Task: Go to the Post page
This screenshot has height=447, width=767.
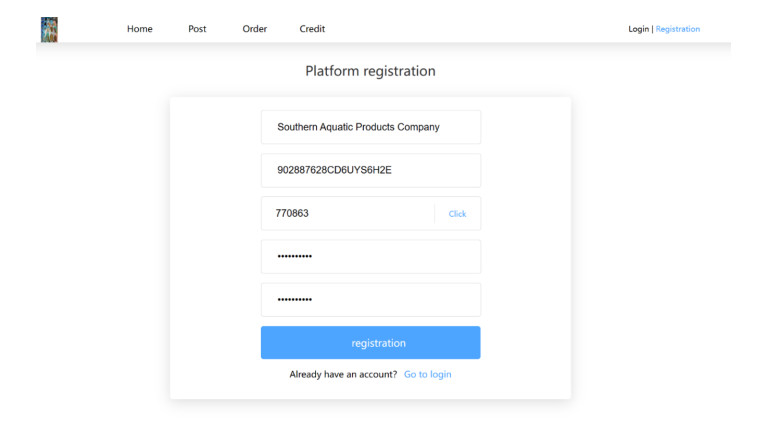Action: 197,29
